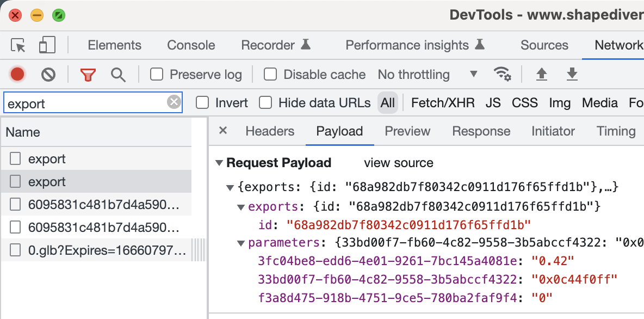Image resolution: width=644 pixels, height=319 pixels.
Task: Click the view source link
Action: tap(398, 163)
